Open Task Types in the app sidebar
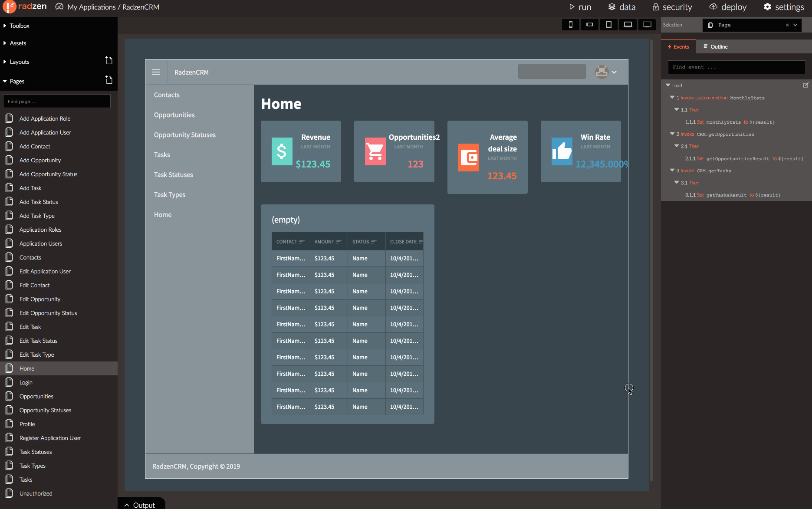812x509 pixels. (x=170, y=195)
